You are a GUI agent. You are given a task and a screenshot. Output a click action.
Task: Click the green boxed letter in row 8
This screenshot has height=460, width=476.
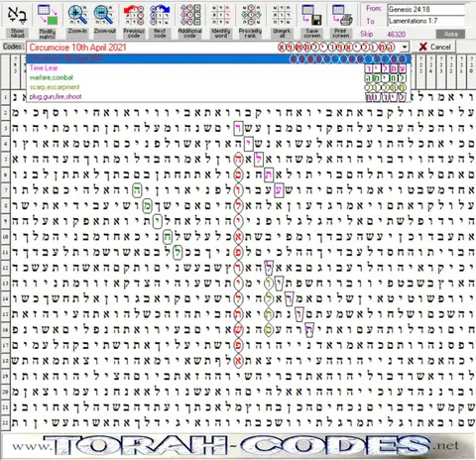[147, 206]
